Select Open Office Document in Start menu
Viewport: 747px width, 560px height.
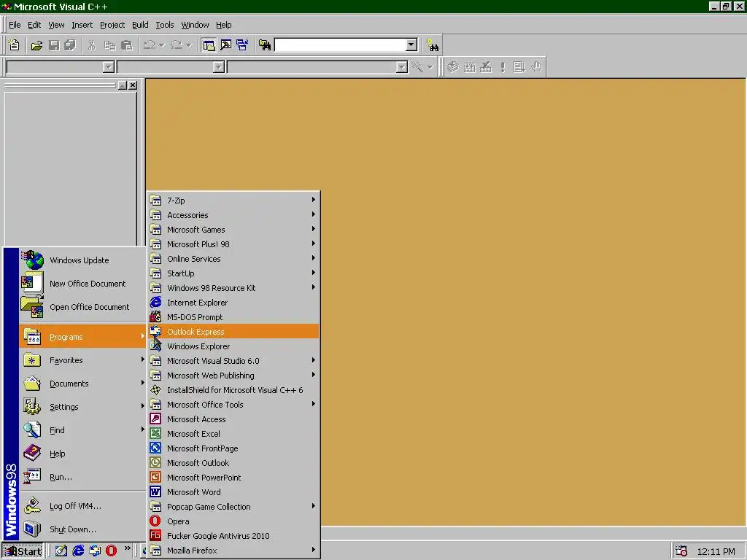(x=83, y=307)
